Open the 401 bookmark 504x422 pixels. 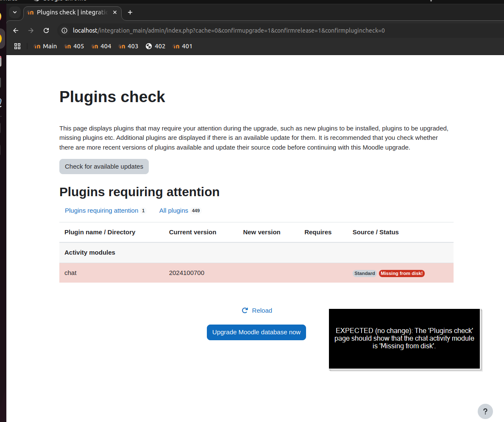pyautogui.click(x=183, y=46)
